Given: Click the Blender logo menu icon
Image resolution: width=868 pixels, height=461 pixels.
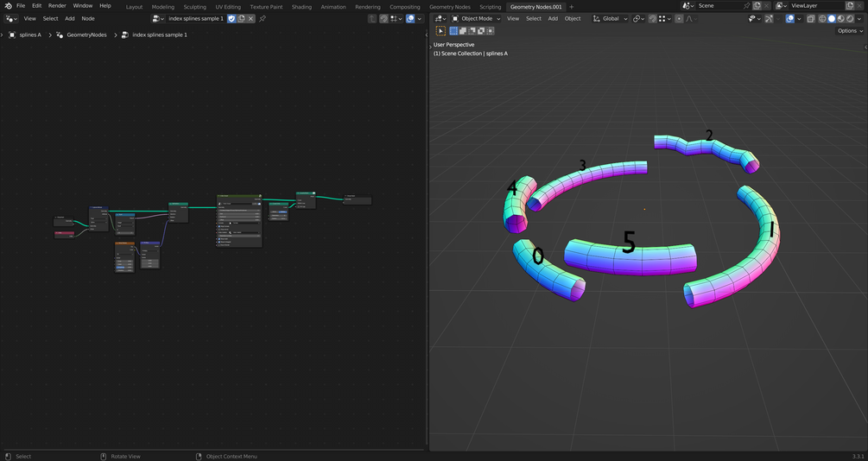Looking at the screenshot, I should point(8,5).
